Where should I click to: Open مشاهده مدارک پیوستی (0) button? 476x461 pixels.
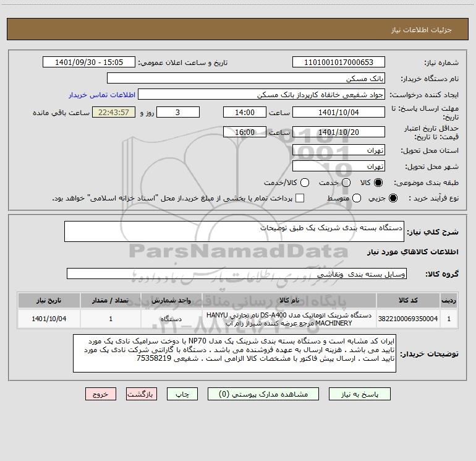coord(263,394)
